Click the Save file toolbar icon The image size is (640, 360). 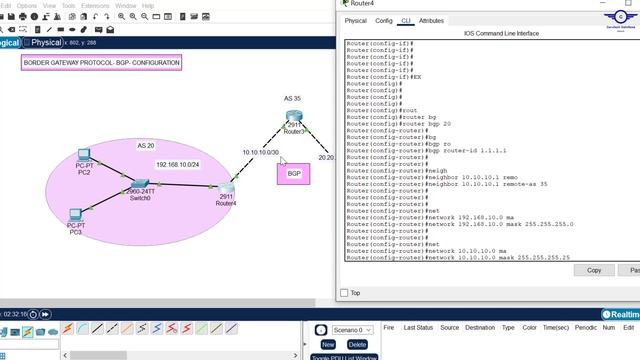tap(11, 17)
